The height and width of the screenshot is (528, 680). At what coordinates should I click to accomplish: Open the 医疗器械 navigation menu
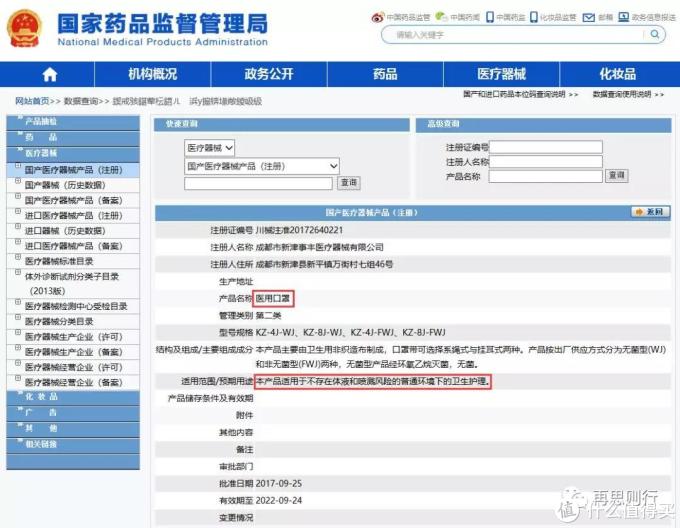point(501,74)
